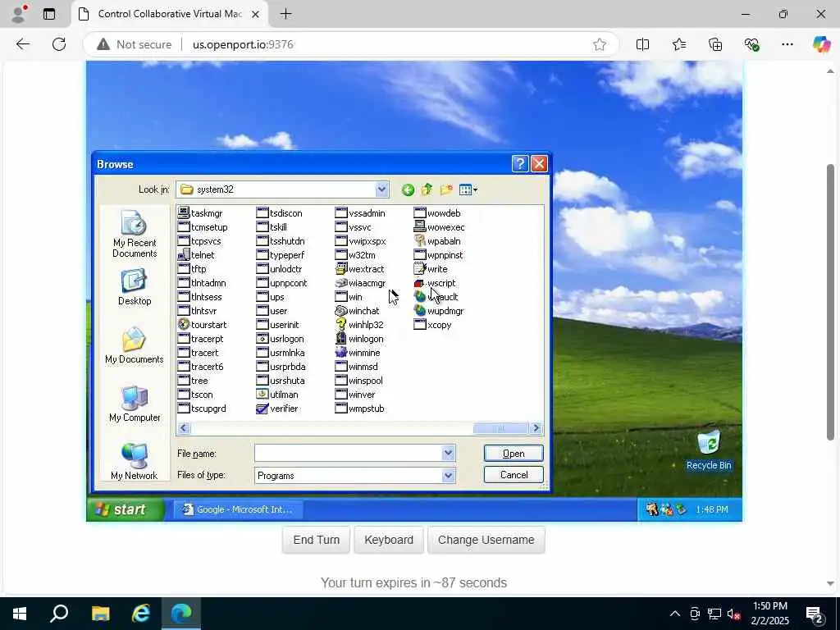Select the wowexec file
The width and height of the screenshot is (840, 630).
coord(440,227)
